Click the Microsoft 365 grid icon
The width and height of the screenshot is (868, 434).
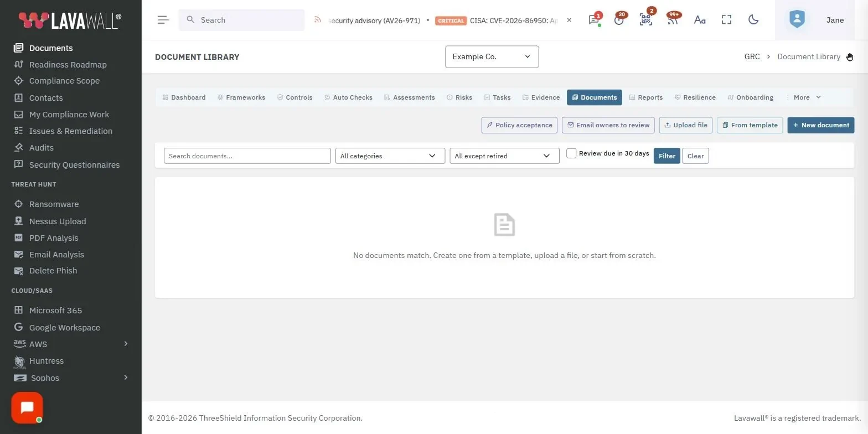click(x=19, y=311)
